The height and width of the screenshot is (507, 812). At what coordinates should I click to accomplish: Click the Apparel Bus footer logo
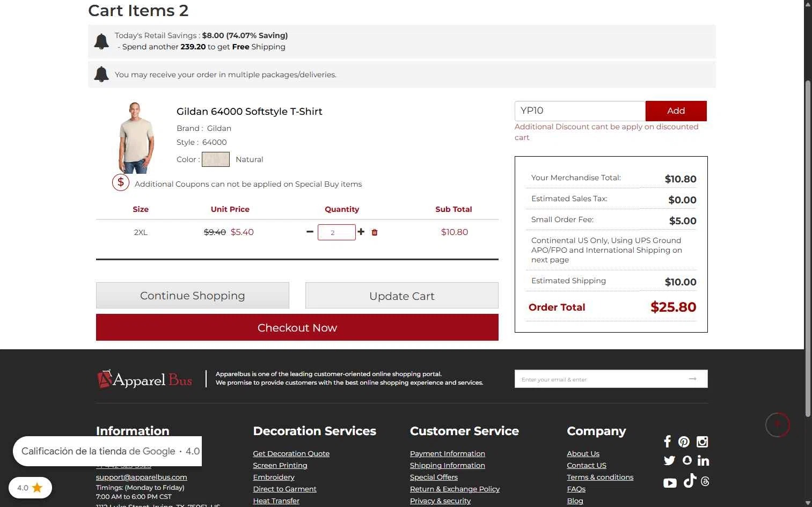[x=145, y=379]
